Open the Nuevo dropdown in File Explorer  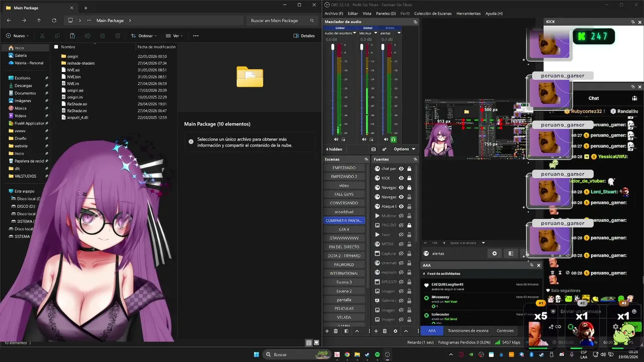point(18,36)
